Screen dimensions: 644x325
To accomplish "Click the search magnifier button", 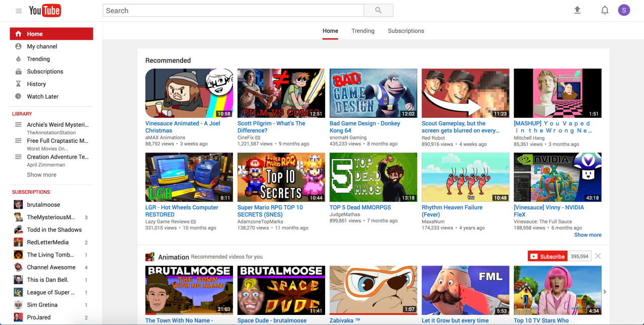I will 378,11.
